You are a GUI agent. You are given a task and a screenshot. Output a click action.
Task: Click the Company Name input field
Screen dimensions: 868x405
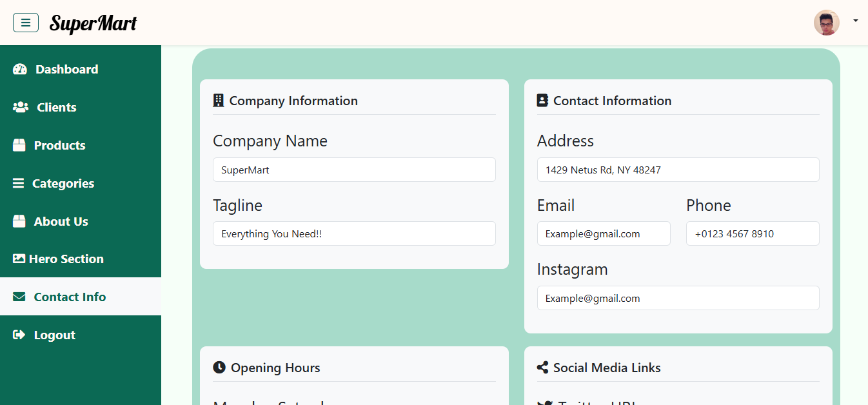[x=354, y=170]
